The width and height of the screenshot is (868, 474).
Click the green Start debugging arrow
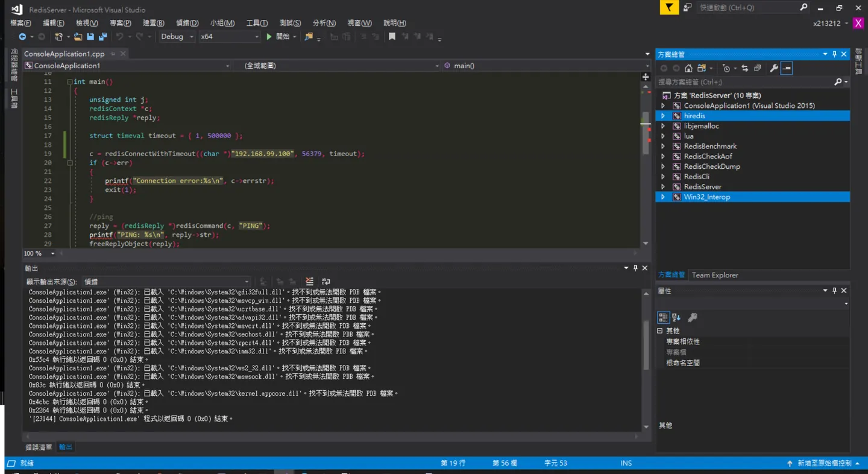pyautogui.click(x=269, y=37)
